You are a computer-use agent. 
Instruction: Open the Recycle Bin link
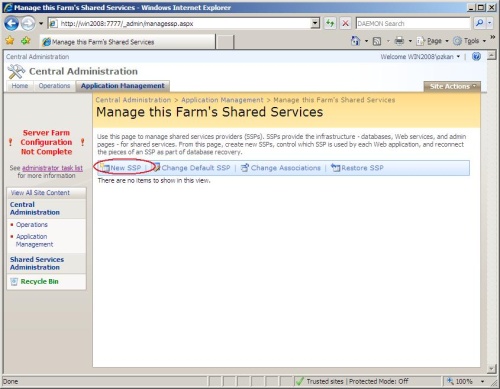point(39,282)
